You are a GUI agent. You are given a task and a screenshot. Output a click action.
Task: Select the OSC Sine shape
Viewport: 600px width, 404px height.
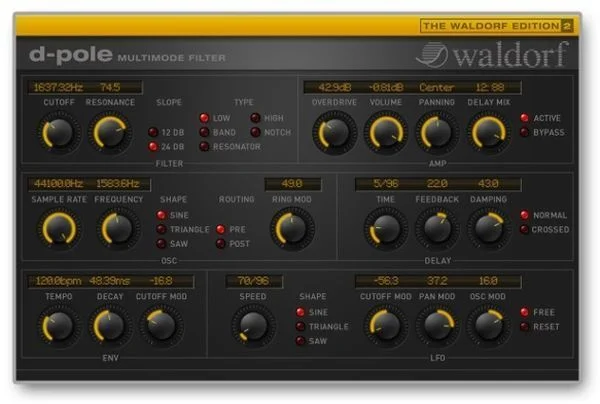coord(161,215)
